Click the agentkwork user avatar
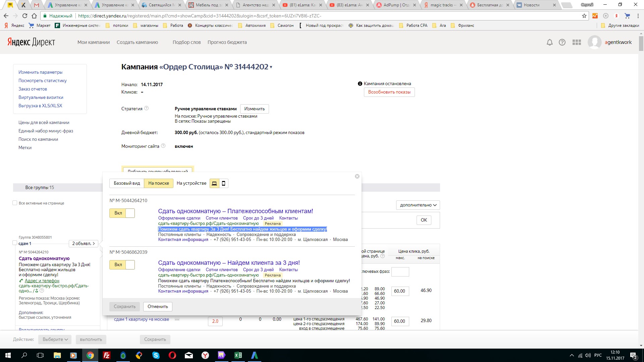The image size is (644, 362). click(x=594, y=43)
